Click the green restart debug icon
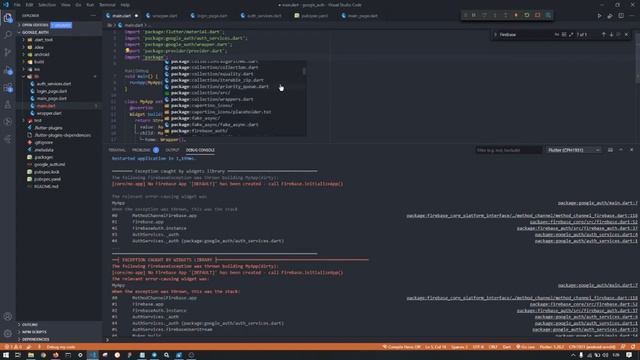The height and width of the screenshot is (360, 640). pyautogui.click(x=527, y=15)
